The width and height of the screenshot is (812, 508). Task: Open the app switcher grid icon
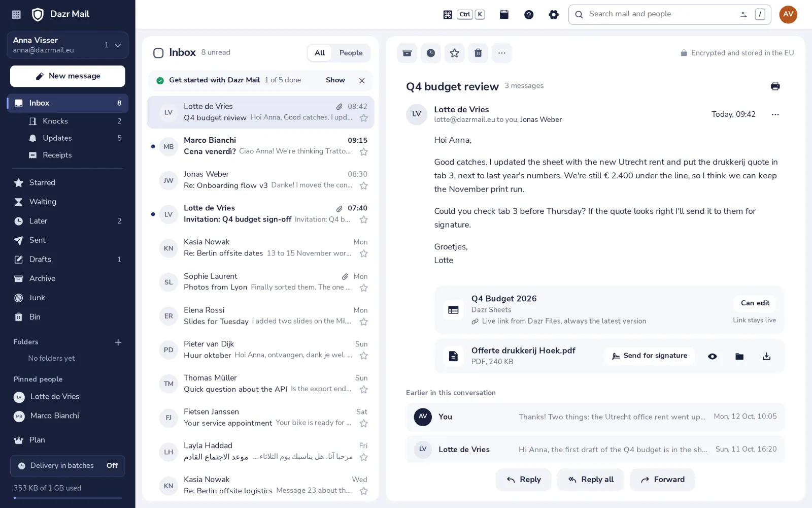(x=16, y=14)
